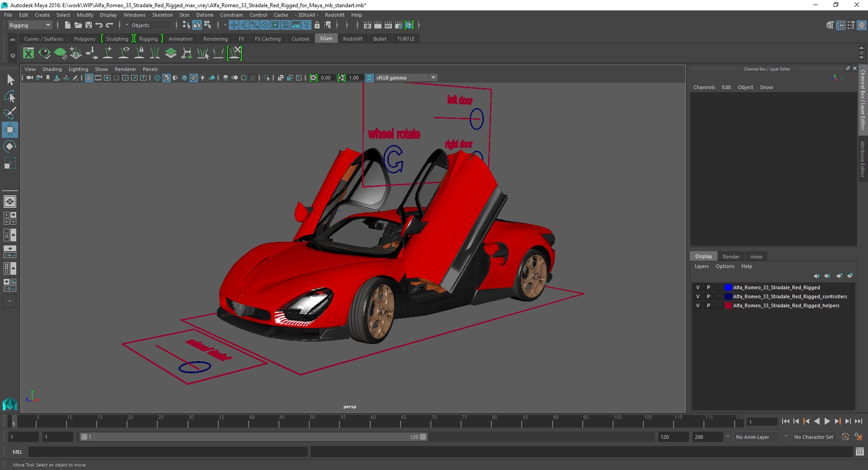Open Channels menu in Channel Box
The height and width of the screenshot is (470, 868).
point(704,87)
